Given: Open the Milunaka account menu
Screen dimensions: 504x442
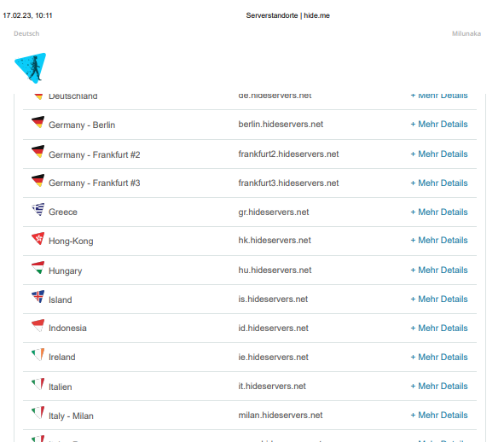Looking at the screenshot, I should point(466,33).
